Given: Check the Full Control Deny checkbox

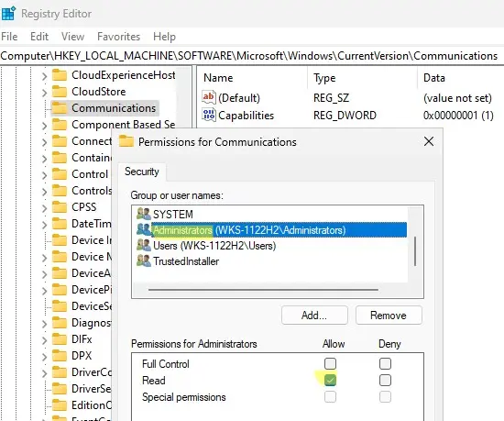Looking at the screenshot, I should pyautogui.click(x=385, y=364).
